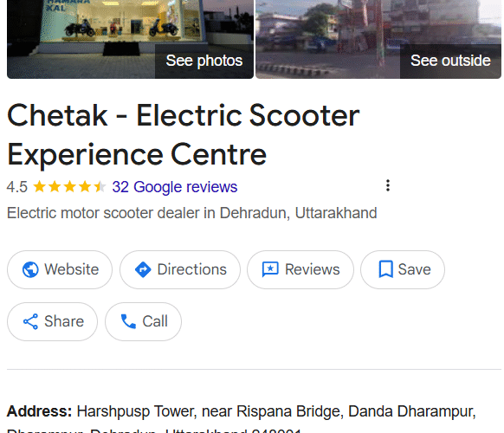Click the See photos label
The width and height of the screenshot is (504, 433).
click(x=204, y=61)
